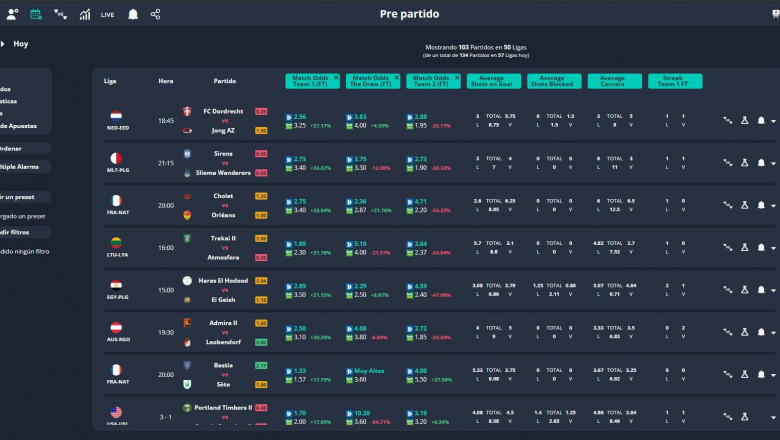Screen dimensions: 780x440
Task: Open the calendar icon in top toolbar
Action: 36,14
